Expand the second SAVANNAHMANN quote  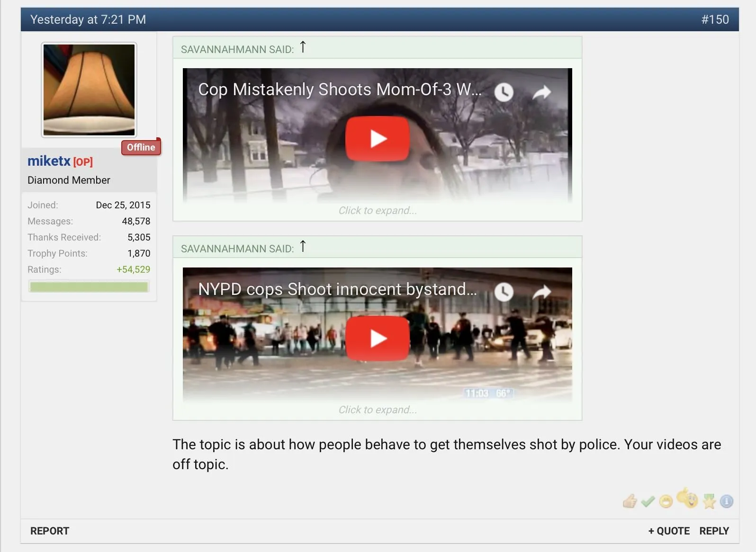pos(378,410)
